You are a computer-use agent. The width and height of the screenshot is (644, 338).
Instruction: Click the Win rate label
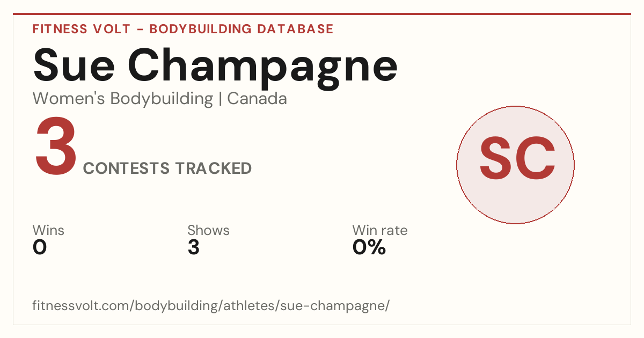click(x=380, y=230)
